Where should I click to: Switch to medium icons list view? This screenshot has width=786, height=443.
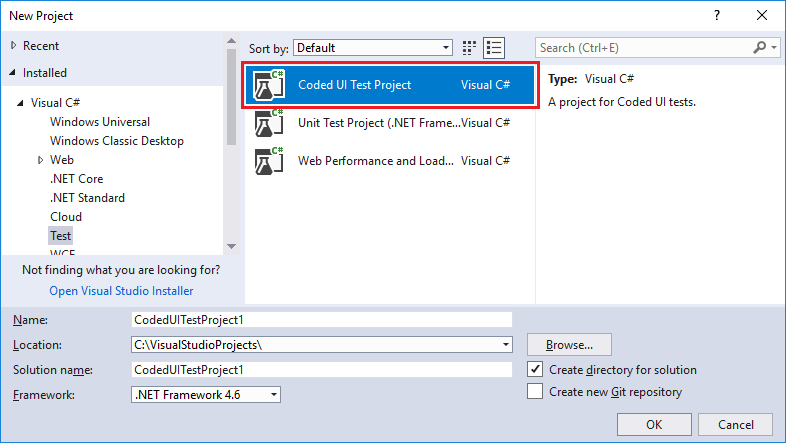(x=494, y=47)
